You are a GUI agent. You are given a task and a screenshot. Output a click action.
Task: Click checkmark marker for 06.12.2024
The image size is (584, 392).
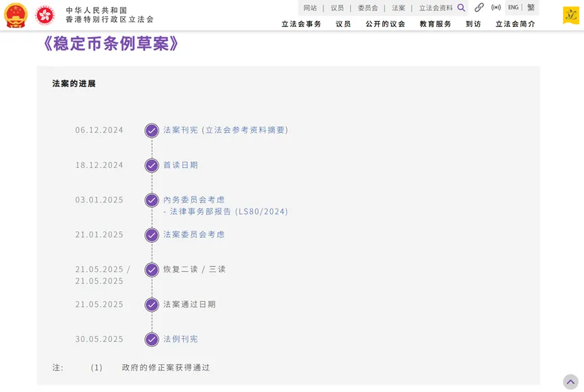pos(152,130)
